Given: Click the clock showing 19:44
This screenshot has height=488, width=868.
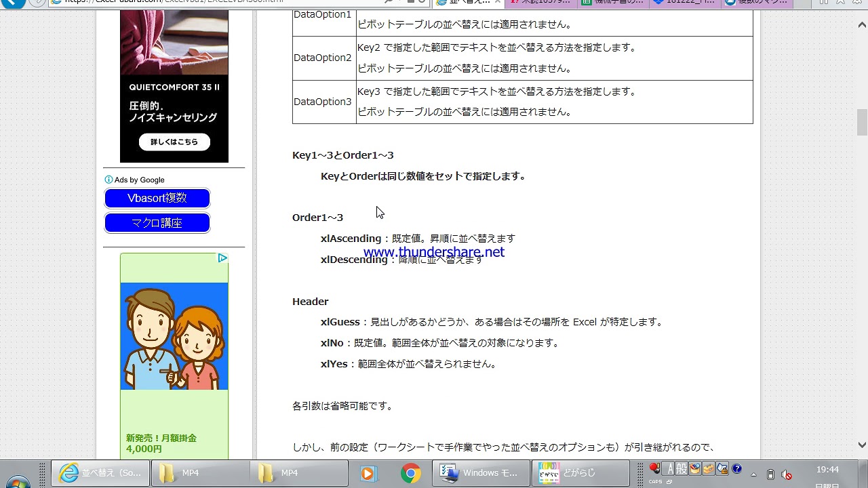Looking at the screenshot, I should coord(827,470).
